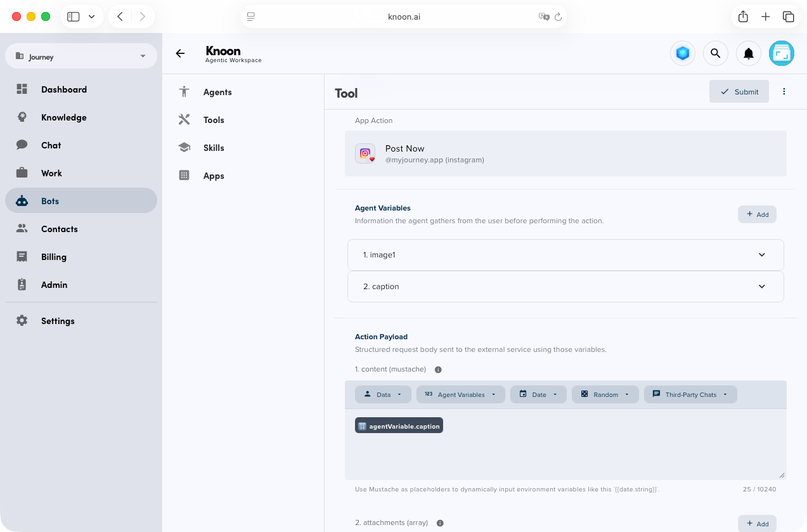807x532 pixels.
Task: Open the Date variable dropdown
Action: (x=538, y=394)
